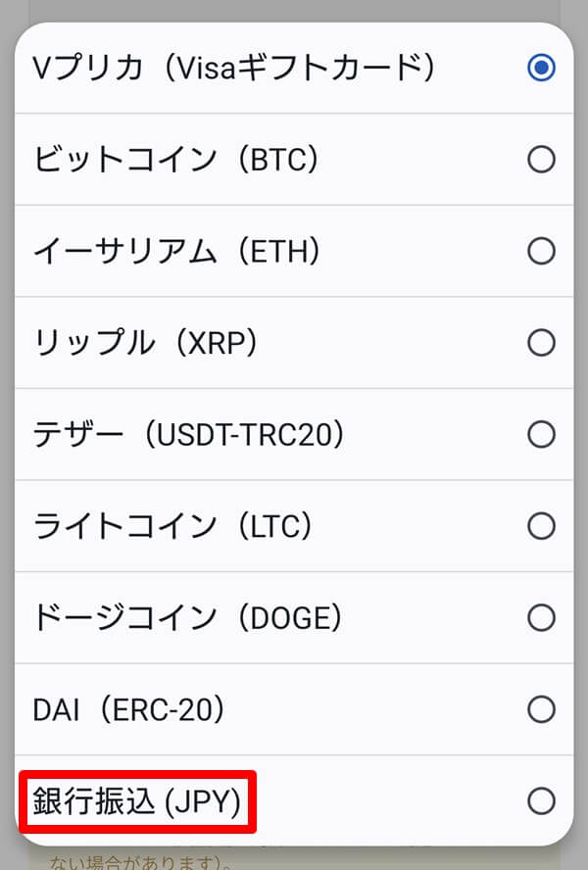Choose the ビットコイン（BTC）radio button
Viewport: 588px width, 870px height.
[x=542, y=159]
